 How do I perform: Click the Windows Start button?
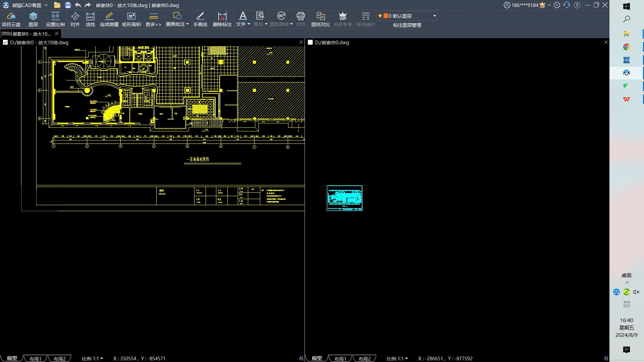(626, 6)
